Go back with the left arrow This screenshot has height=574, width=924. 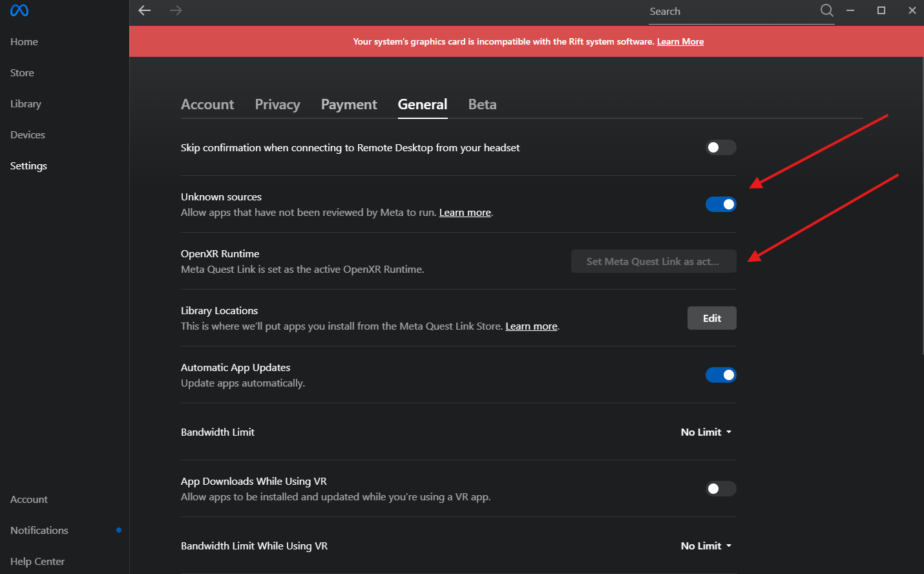click(145, 10)
